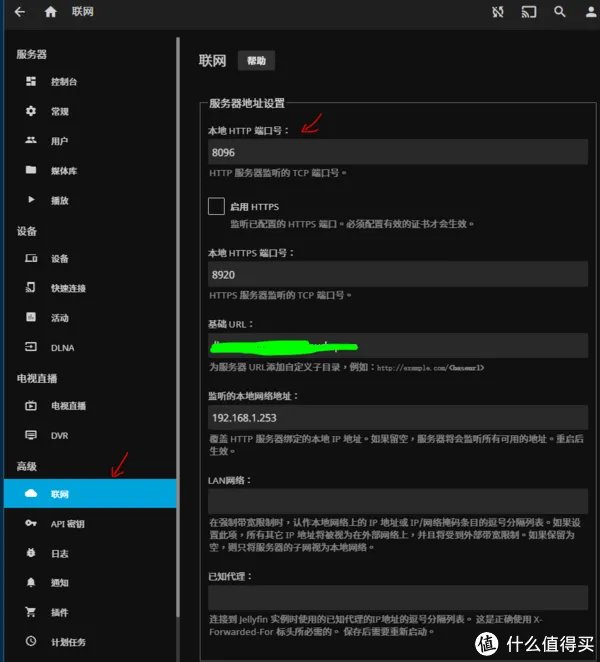Click the empty 已知代理 input field
The height and width of the screenshot is (662, 600).
click(398, 597)
